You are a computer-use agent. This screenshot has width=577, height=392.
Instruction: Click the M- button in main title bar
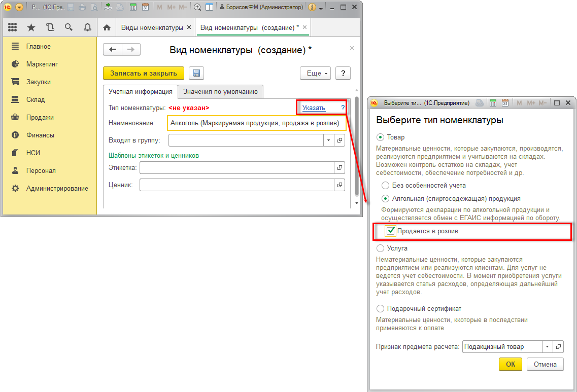pyautogui.click(x=183, y=7)
